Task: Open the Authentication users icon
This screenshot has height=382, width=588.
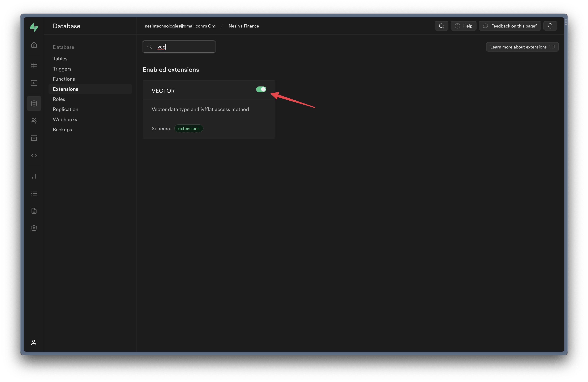Action: click(x=34, y=121)
